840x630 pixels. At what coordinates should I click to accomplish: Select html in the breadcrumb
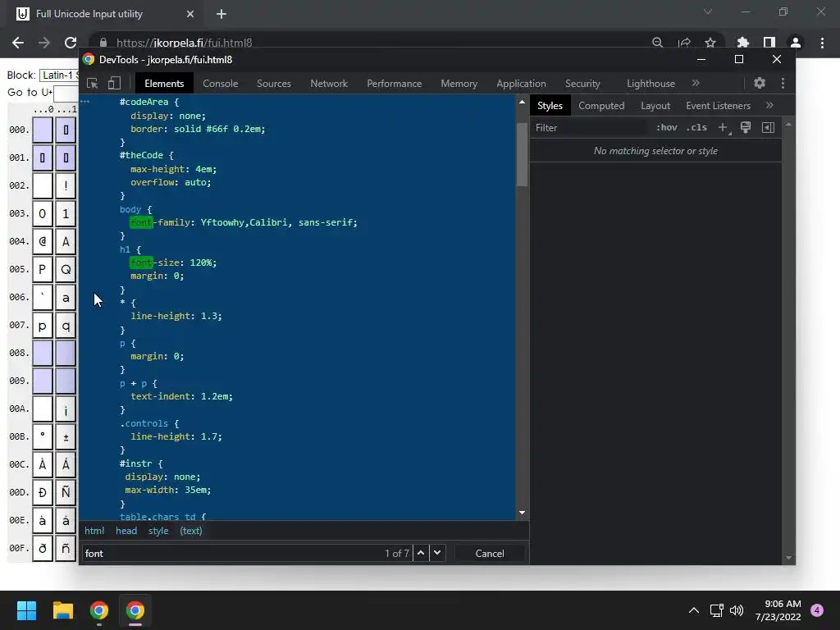pyautogui.click(x=94, y=531)
